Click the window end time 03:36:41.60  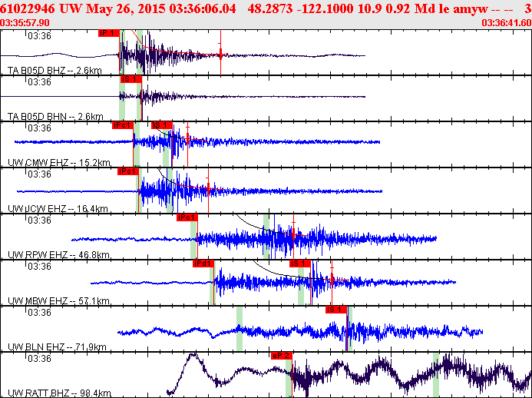pos(507,23)
